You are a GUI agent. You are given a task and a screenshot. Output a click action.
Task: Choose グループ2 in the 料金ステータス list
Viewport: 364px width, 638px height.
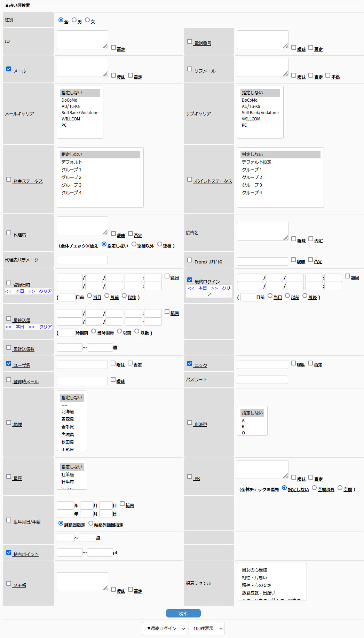tap(71, 178)
